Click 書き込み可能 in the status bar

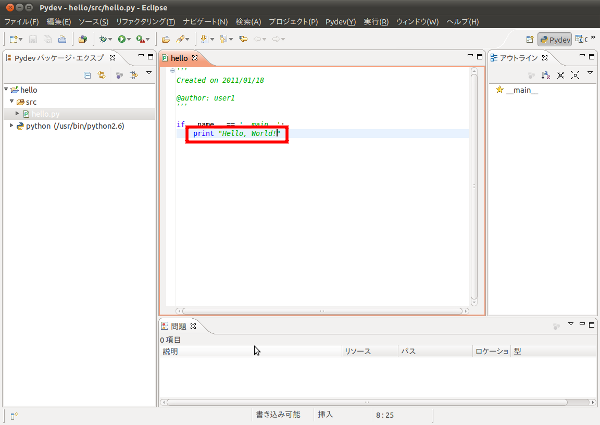(278, 414)
